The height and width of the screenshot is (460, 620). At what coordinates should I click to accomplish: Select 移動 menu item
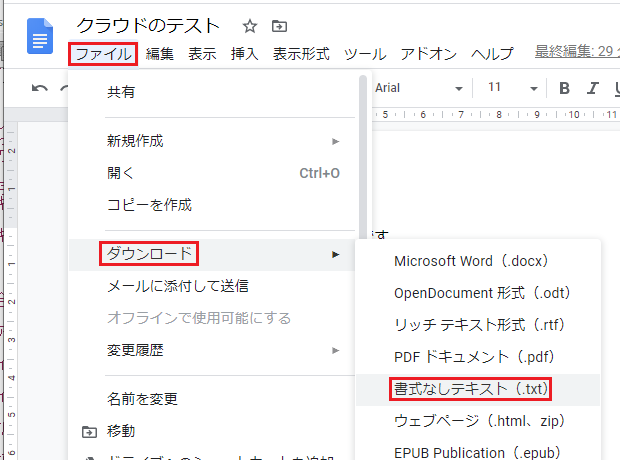[x=214, y=431]
